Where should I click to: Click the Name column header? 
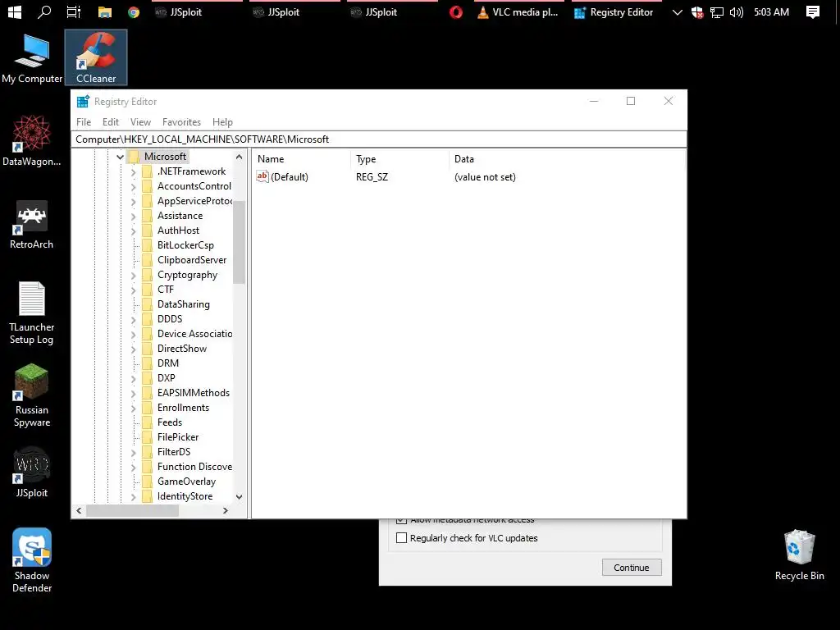tap(302, 159)
